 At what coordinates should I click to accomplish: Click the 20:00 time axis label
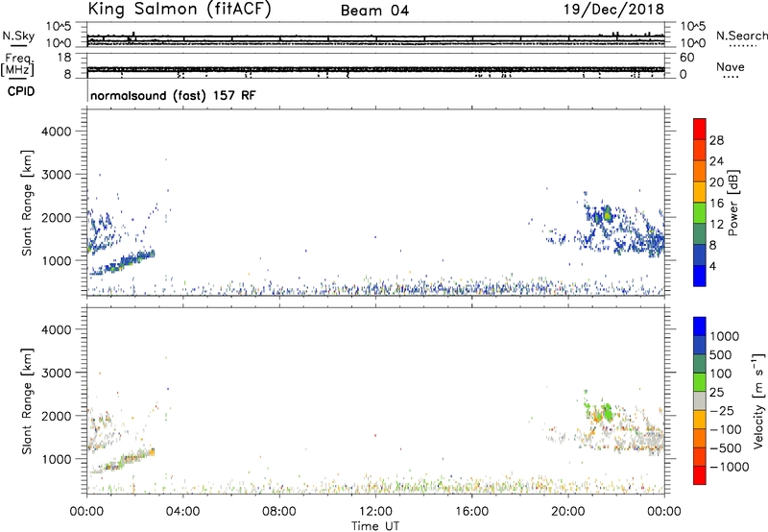pyautogui.click(x=567, y=512)
